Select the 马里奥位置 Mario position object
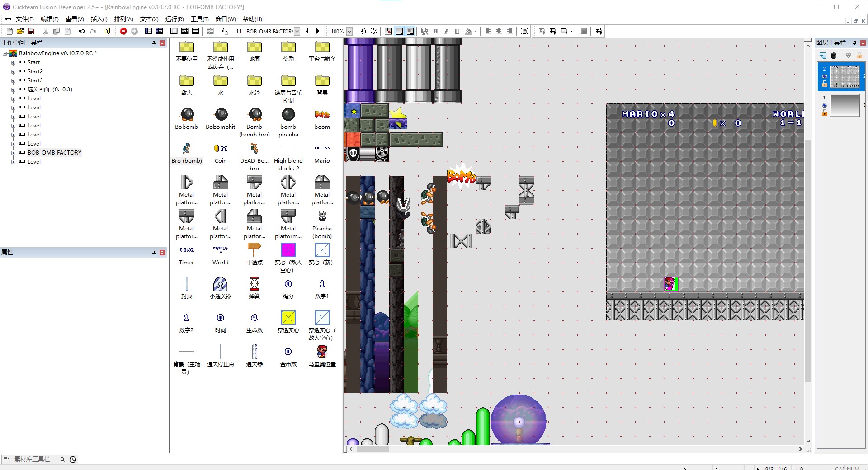The height and width of the screenshot is (470, 868). click(322, 356)
